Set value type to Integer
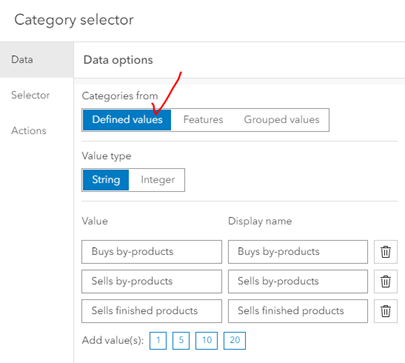The image size is (405, 363). pyautogui.click(x=157, y=180)
